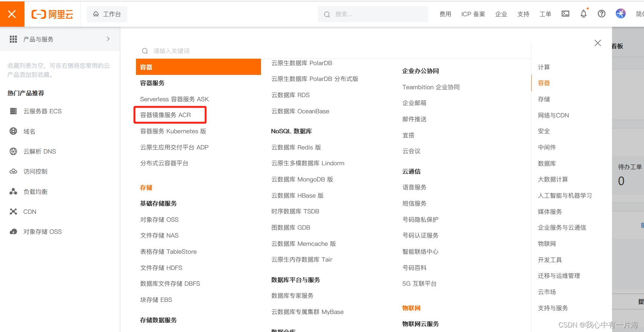Click the 云服务器 ECS icon
Screen dimensions: 644x332
14,111
